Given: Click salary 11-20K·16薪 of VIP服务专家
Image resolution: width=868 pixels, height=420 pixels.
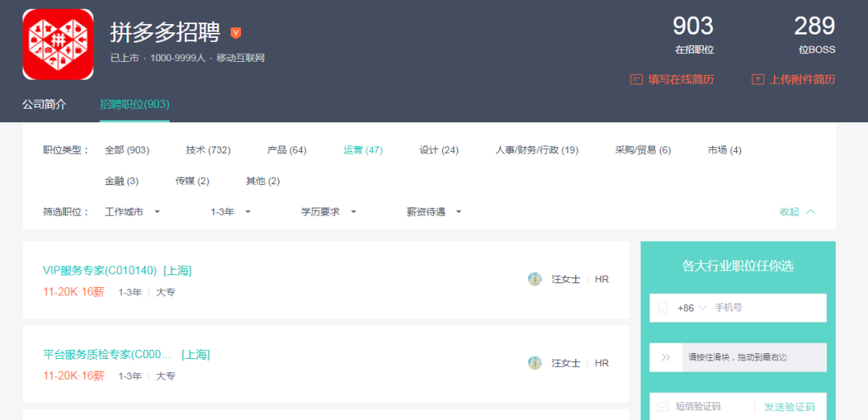Looking at the screenshot, I should pyautogui.click(x=74, y=292).
